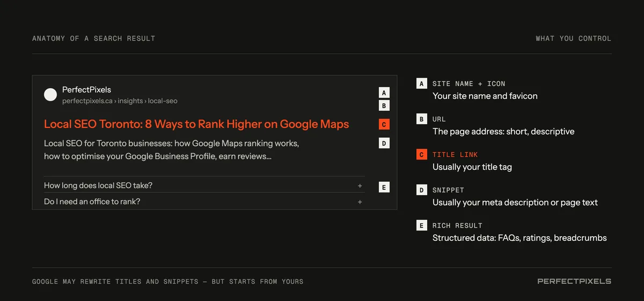Click marker D beside the snippet

pos(384,143)
